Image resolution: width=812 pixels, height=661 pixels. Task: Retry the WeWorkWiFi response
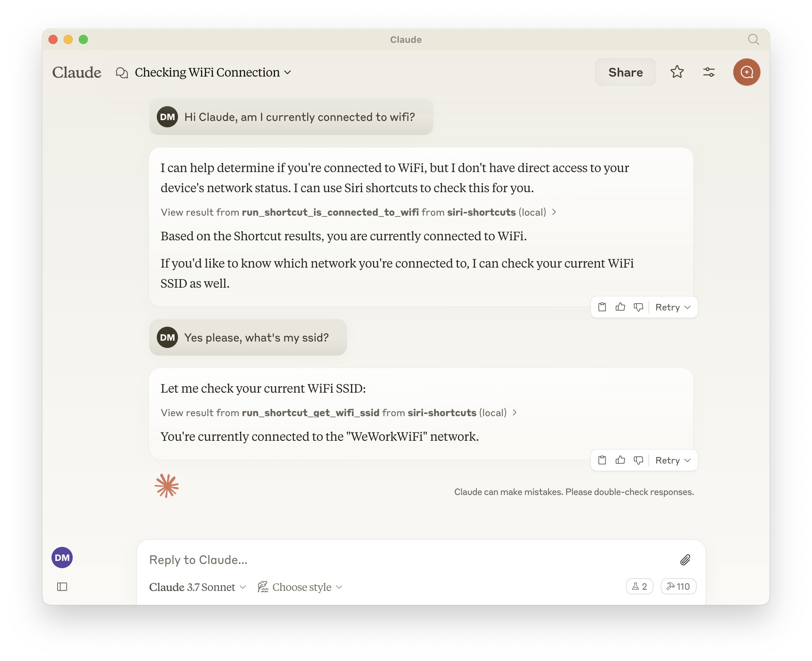(672, 461)
